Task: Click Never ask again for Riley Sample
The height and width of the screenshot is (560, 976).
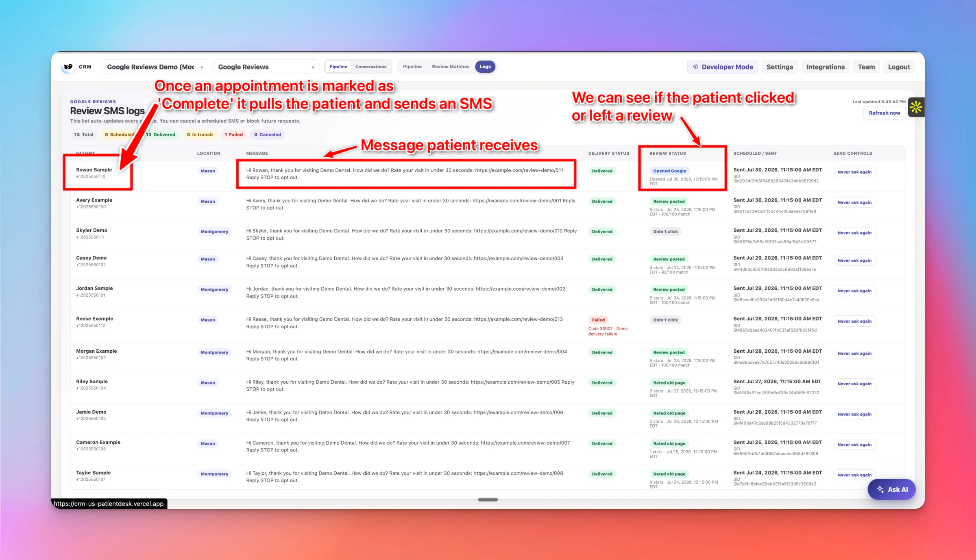Action: (854, 384)
